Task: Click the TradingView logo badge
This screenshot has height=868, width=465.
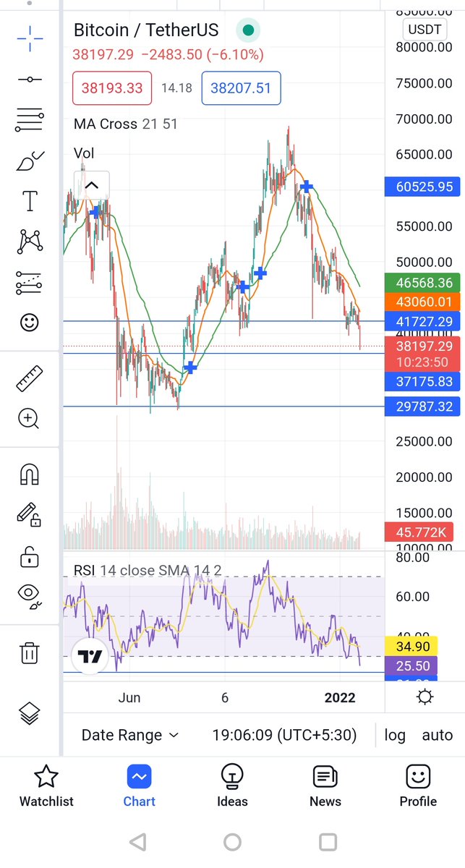Action: point(90,657)
